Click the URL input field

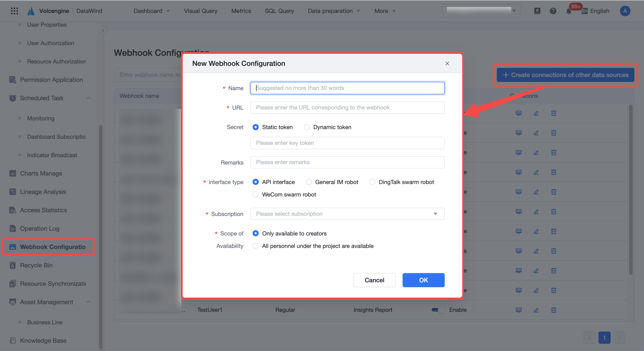click(x=347, y=108)
